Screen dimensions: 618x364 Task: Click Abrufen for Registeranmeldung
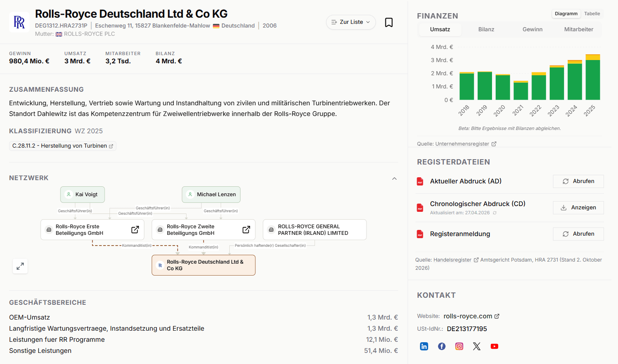click(x=578, y=234)
